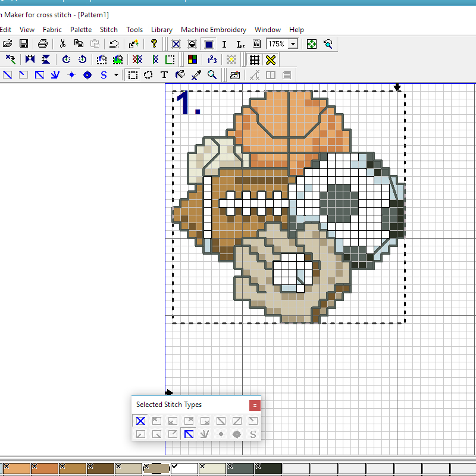Select the paint bucket fill tool

(180, 75)
